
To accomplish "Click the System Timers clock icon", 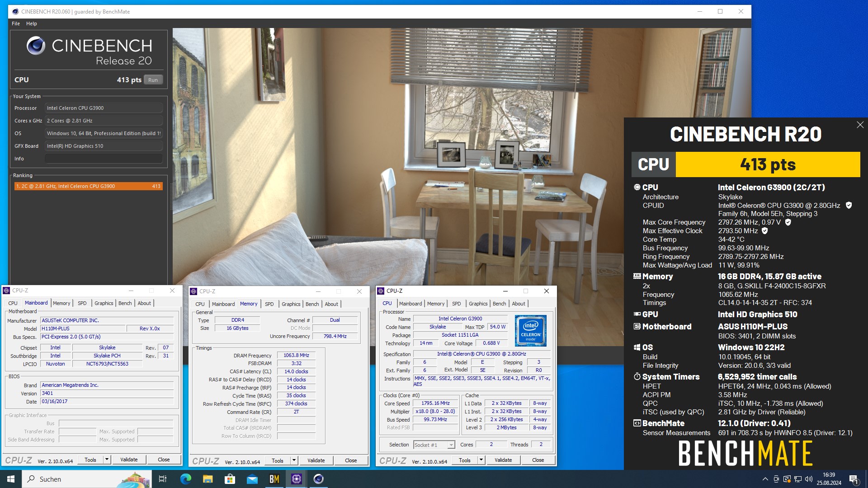I will [x=637, y=376].
